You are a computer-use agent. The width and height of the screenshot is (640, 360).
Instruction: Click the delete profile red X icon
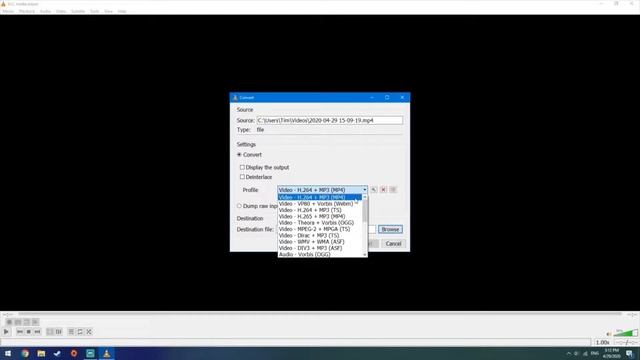pos(383,190)
